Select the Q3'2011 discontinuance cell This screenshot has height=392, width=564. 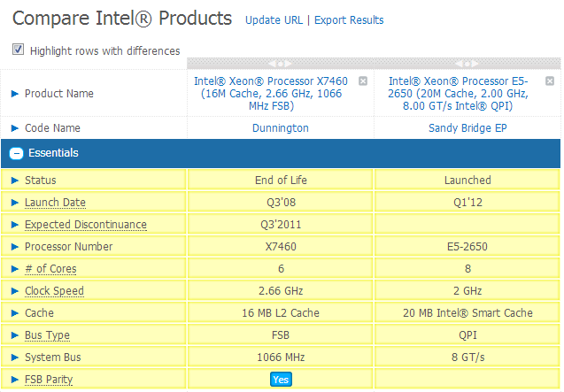click(x=280, y=225)
